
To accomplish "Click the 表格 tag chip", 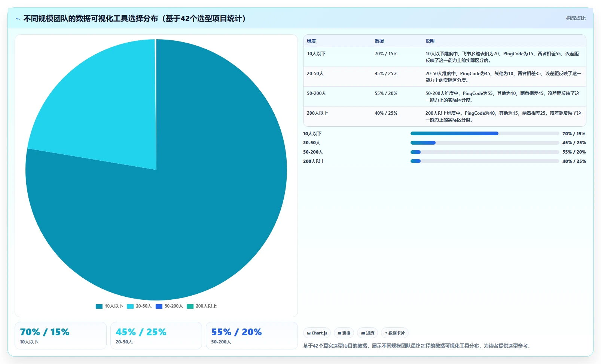I will point(344,333).
